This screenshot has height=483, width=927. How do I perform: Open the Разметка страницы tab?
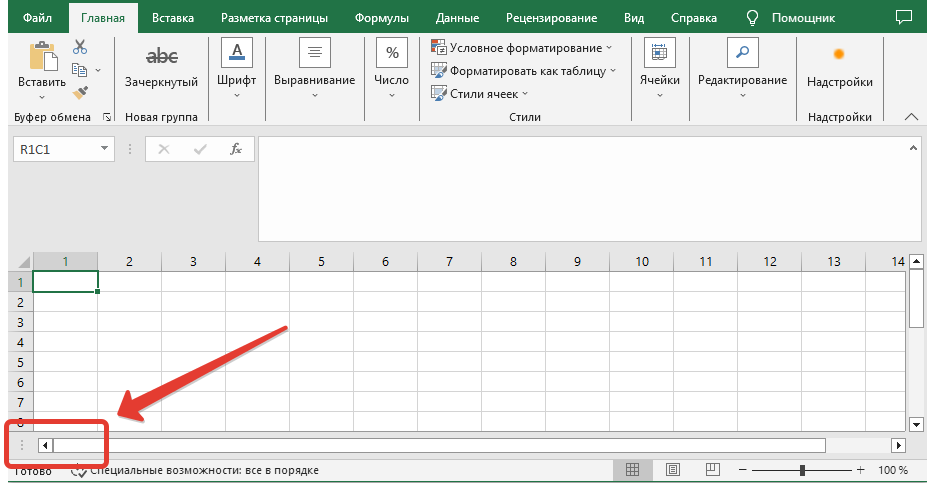tap(274, 18)
